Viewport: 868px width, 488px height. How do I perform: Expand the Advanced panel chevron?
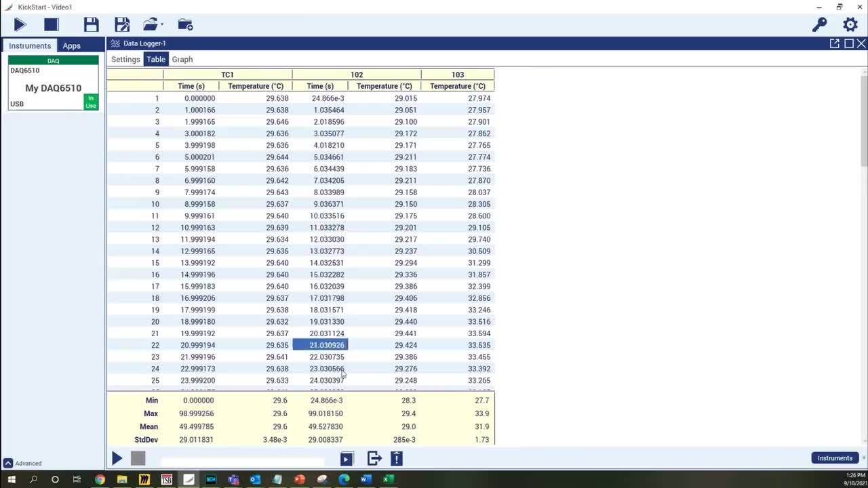coord(8,464)
